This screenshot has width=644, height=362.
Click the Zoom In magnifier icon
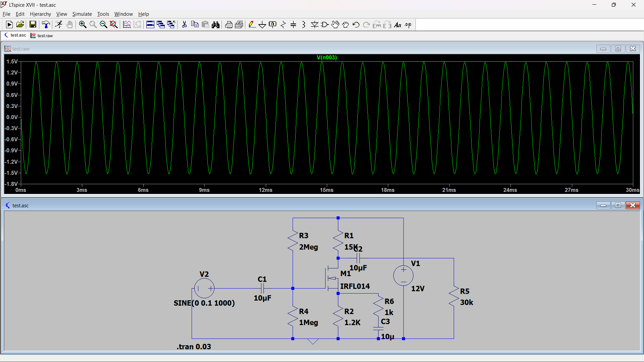pyautogui.click(x=83, y=24)
